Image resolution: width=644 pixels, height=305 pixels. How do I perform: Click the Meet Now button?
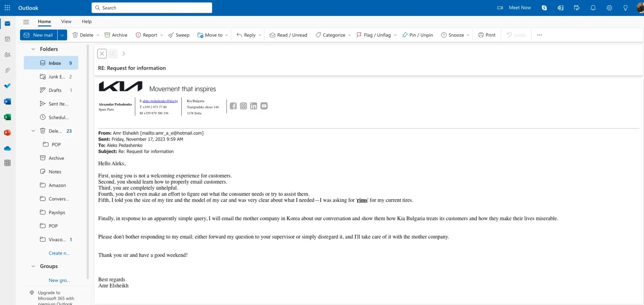point(514,8)
